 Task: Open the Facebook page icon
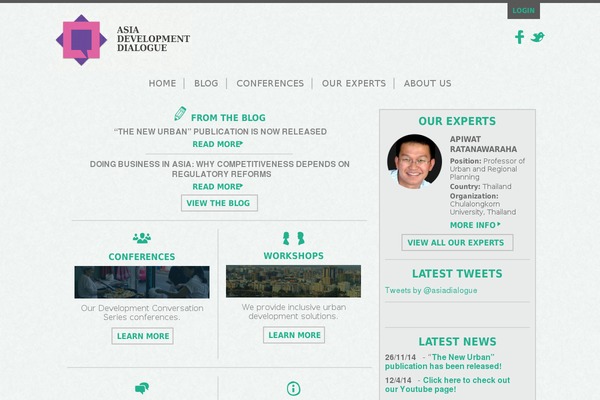519,37
